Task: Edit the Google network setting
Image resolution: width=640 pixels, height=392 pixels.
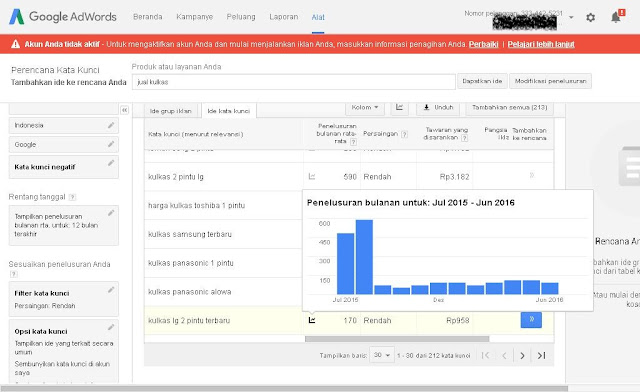Action: pos(111,144)
